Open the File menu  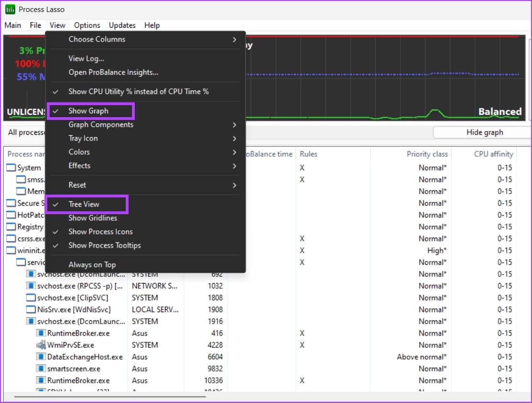pyautogui.click(x=35, y=25)
